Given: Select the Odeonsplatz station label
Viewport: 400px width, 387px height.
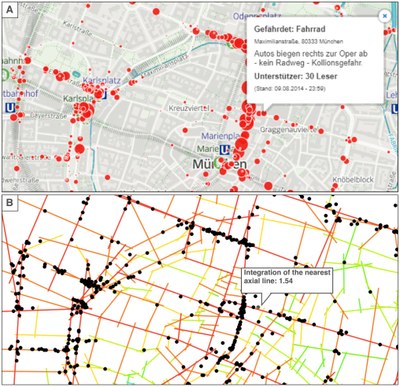Looking at the screenshot, I should pos(257,16).
